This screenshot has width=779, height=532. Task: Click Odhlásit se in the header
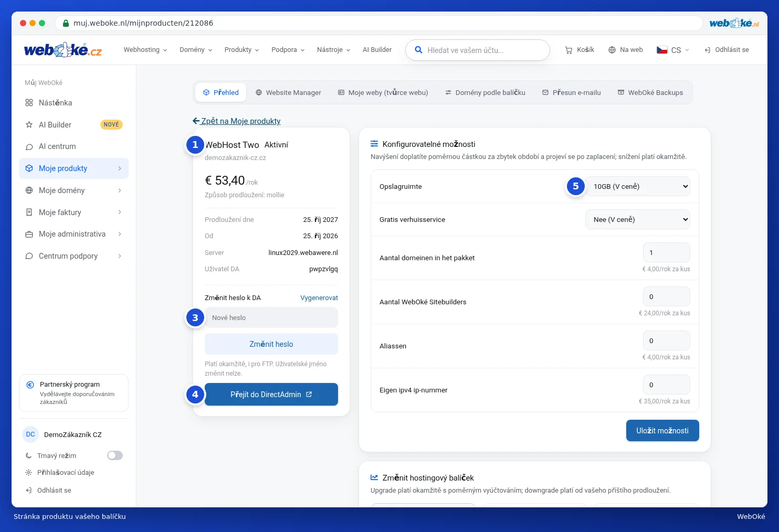tap(727, 50)
